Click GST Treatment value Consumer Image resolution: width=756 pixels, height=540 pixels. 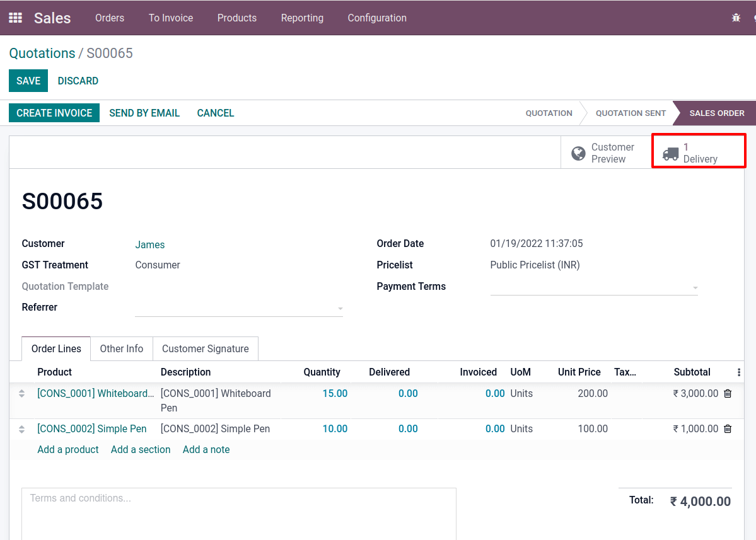click(x=157, y=265)
